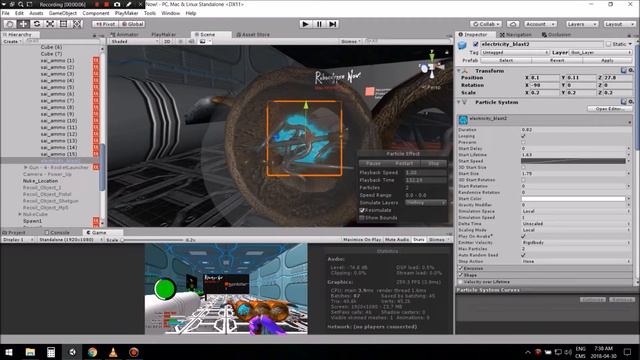
Task: Toggle scene audio icon in Scene toolbar
Action: (191, 41)
